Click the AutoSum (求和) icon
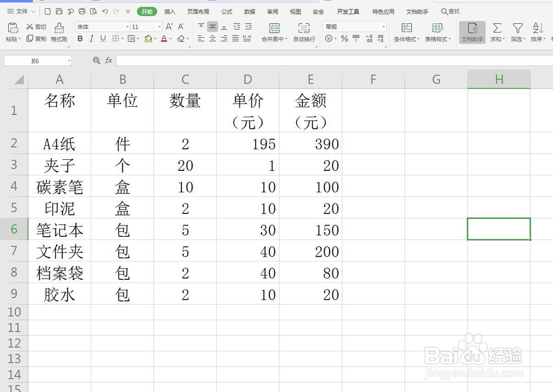This screenshot has height=392, width=553. tap(497, 33)
